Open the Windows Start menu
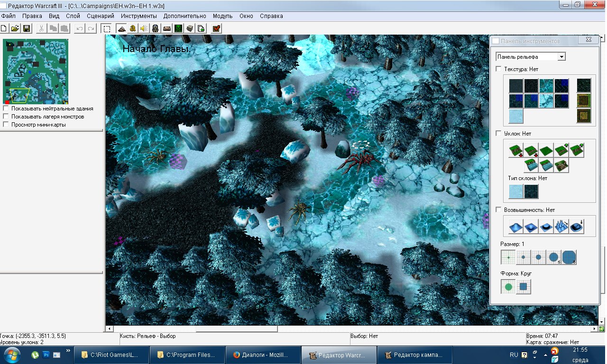Viewport: 607px width, 364px height. pos(11,354)
